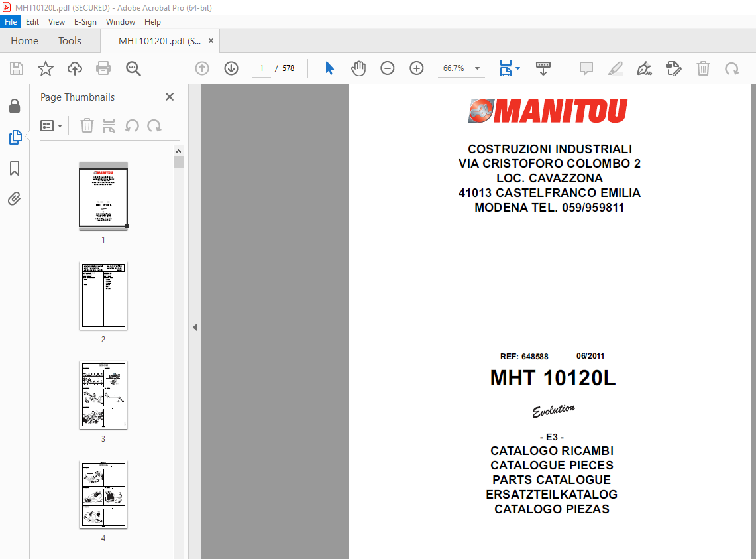Click the cloud upload icon
756x559 pixels.
click(75, 68)
